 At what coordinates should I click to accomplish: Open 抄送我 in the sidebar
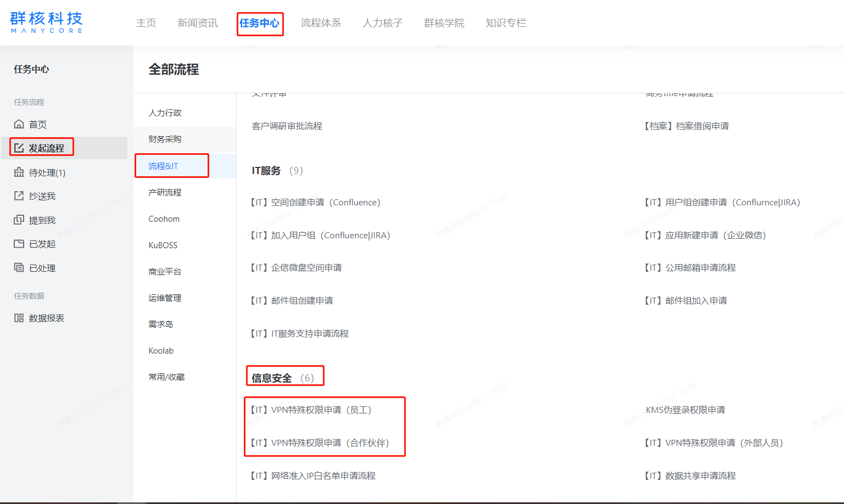click(x=42, y=196)
